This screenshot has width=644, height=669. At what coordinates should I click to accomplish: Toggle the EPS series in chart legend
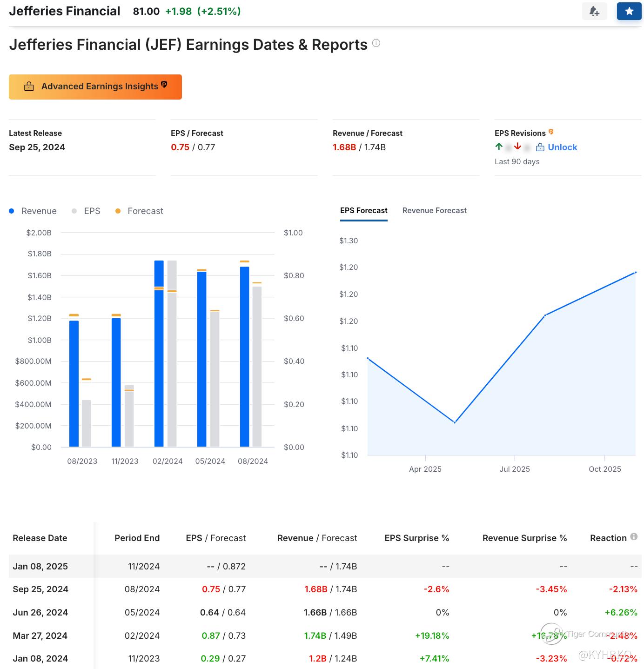pyautogui.click(x=87, y=211)
